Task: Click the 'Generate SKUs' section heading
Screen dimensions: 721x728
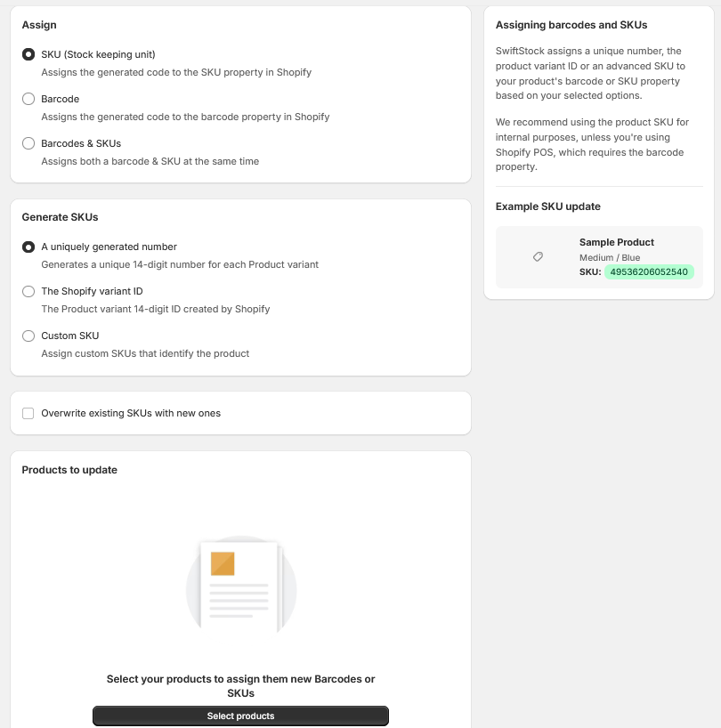Action: click(x=60, y=217)
